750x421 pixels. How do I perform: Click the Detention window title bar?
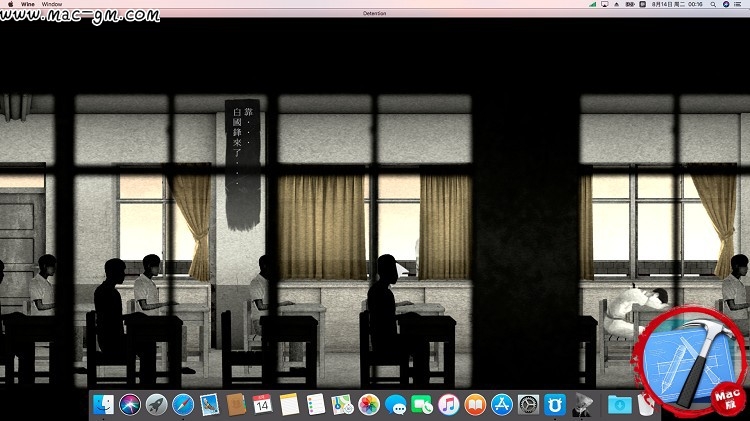point(375,13)
